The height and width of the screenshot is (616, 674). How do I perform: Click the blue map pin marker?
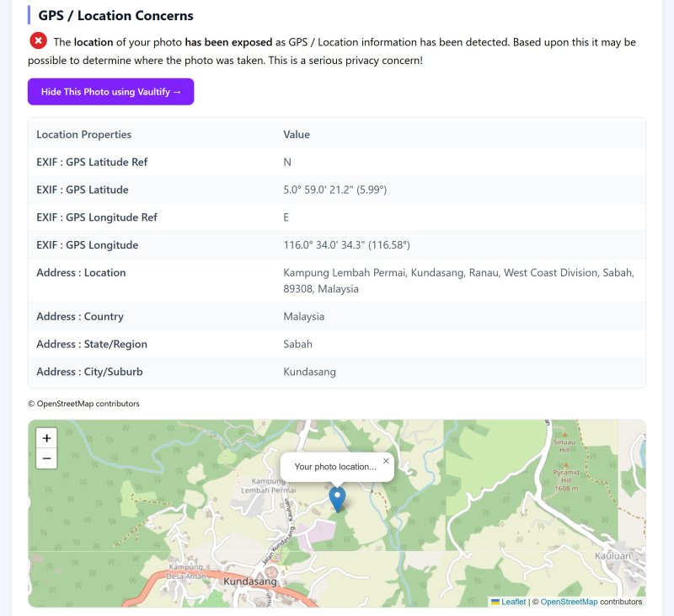[338, 500]
